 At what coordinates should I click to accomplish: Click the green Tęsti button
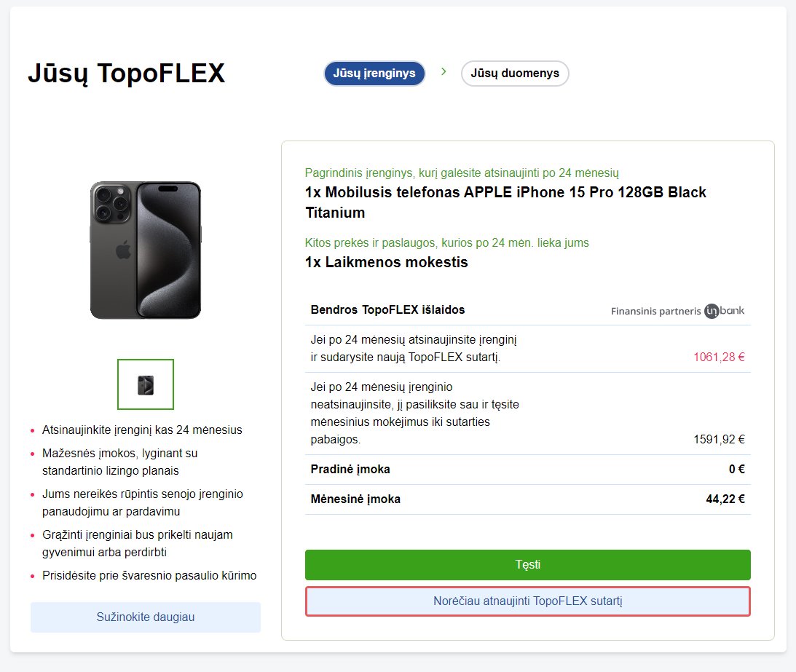coord(527,565)
